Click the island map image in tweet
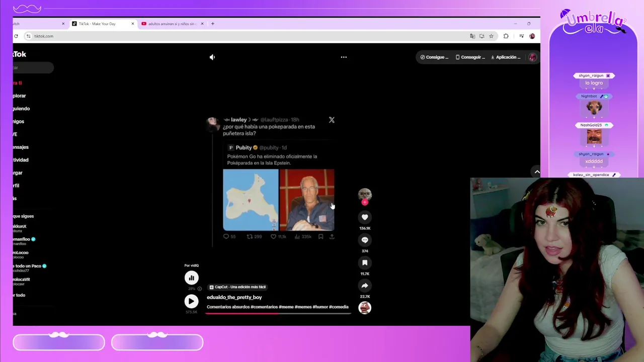Screen dimensions: 644x362 [251, 200]
